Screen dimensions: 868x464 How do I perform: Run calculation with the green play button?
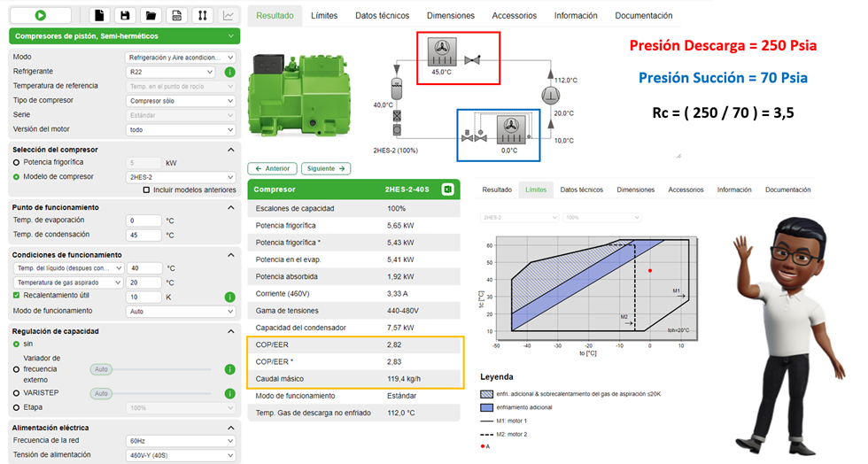pos(41,16)
